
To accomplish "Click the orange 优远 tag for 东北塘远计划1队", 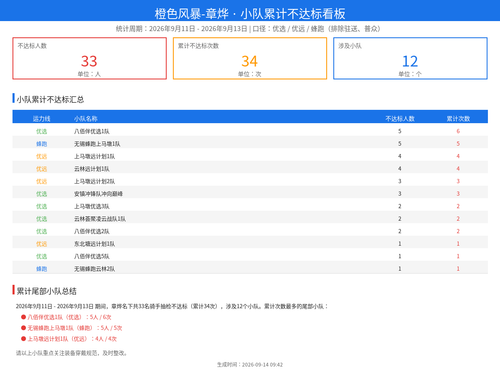I will tap(42, 244).
